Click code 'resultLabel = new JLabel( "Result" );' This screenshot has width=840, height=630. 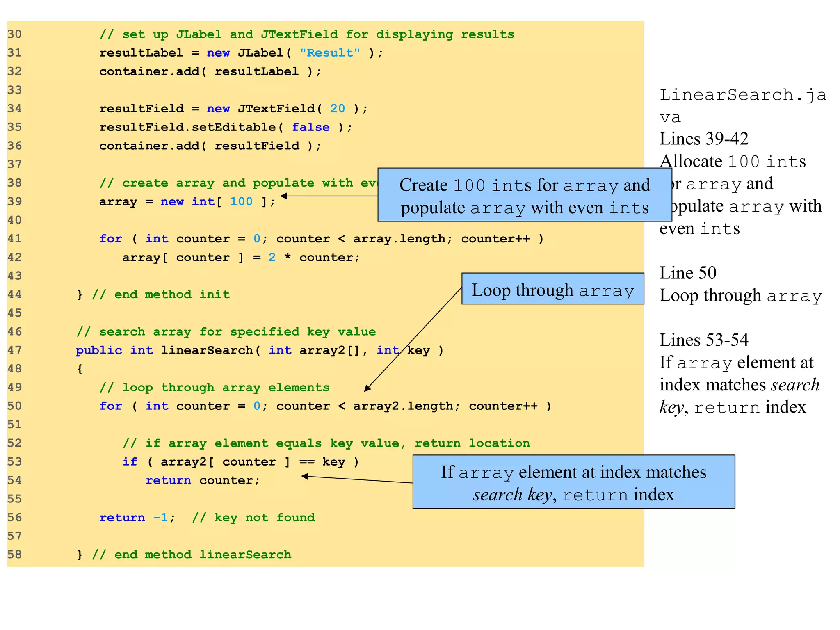(x=241, y=53)
